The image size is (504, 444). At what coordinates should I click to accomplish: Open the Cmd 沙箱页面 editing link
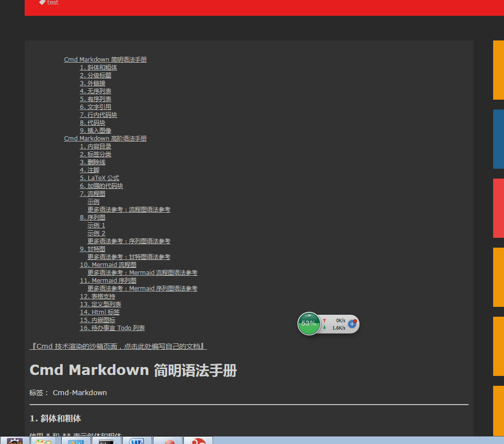click(118, 346)
